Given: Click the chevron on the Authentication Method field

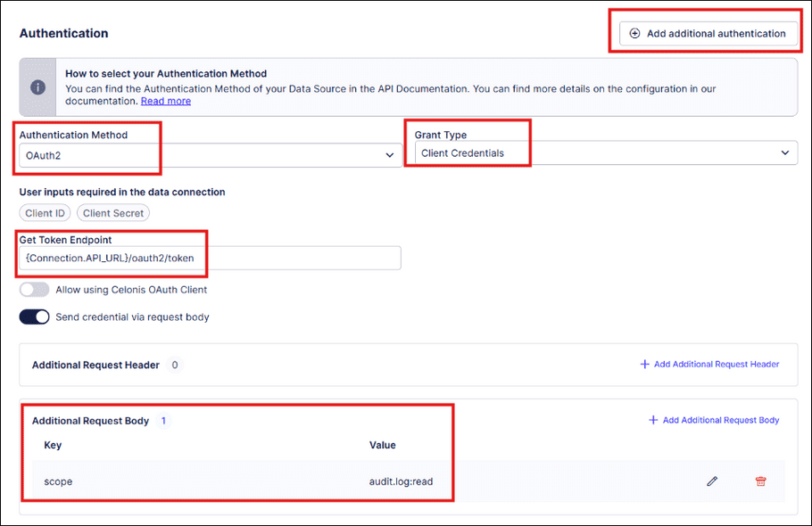Looking at the screenshot, I should 390,153.
